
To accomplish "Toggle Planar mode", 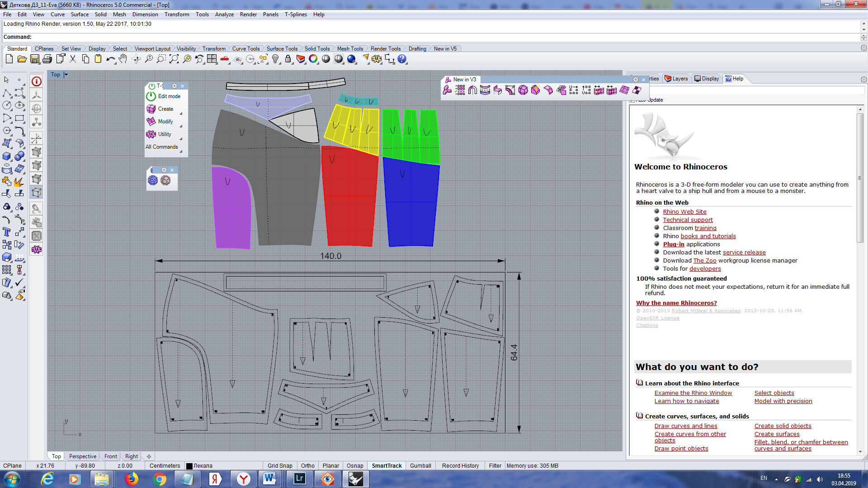I will click(331, 466).
